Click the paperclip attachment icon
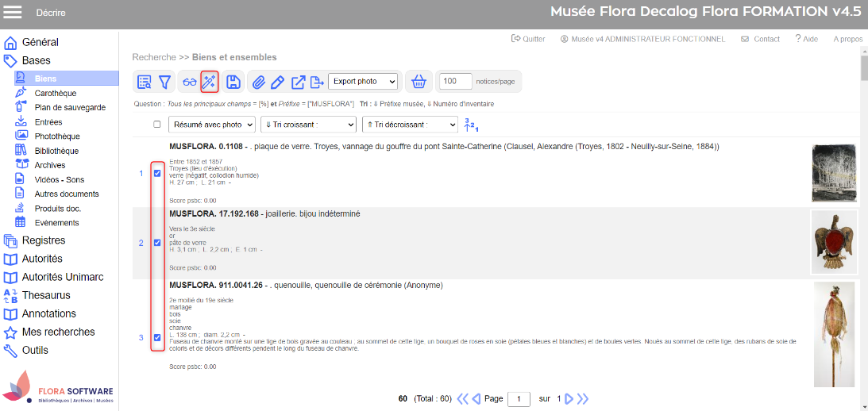The image size is (868, 411). [x=259, y=82]
